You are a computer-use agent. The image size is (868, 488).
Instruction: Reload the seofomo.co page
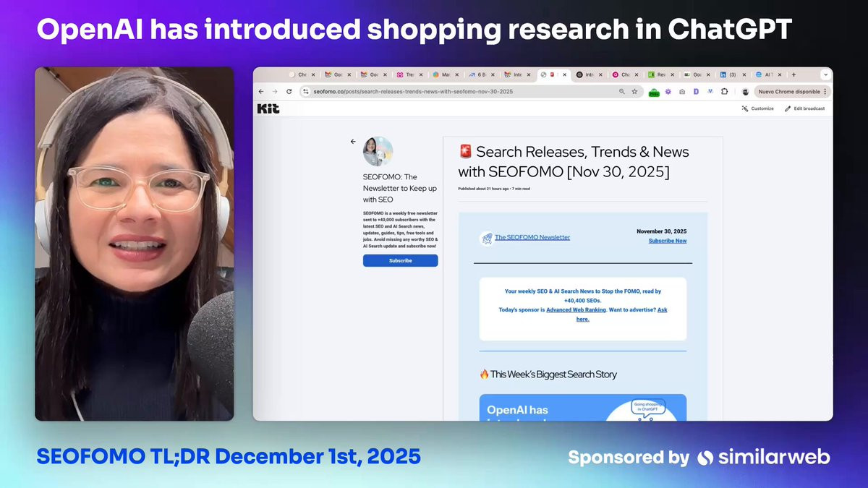click(289, 92)
